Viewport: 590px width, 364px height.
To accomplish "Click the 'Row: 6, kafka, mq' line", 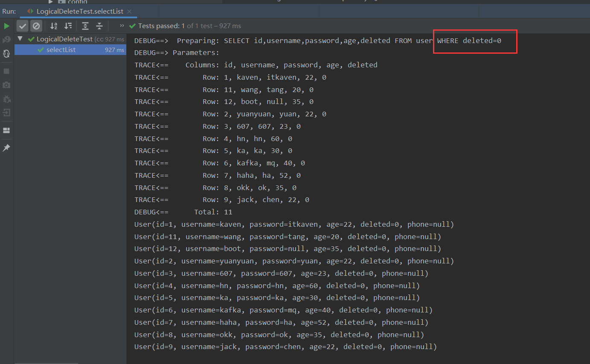I will coord(220,163).
